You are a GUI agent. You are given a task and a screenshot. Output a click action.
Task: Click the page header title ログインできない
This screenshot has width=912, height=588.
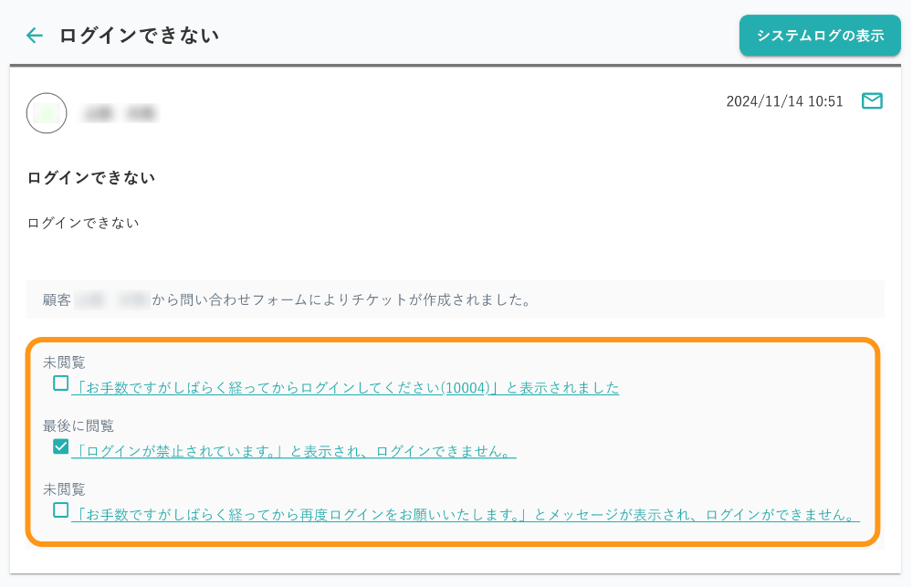coord(139,36)
